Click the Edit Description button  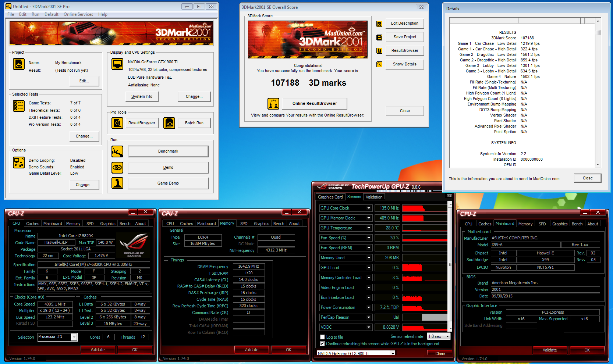coord(405,24)
